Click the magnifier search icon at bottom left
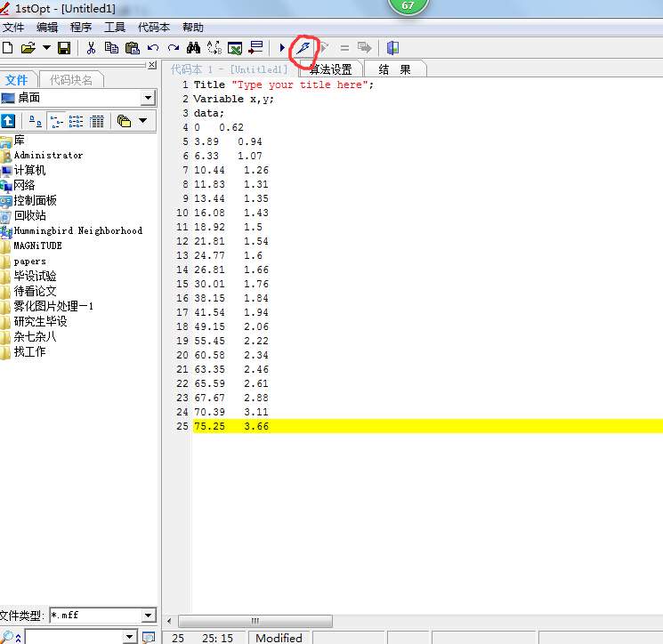663x644 pixels. point(8,637)
